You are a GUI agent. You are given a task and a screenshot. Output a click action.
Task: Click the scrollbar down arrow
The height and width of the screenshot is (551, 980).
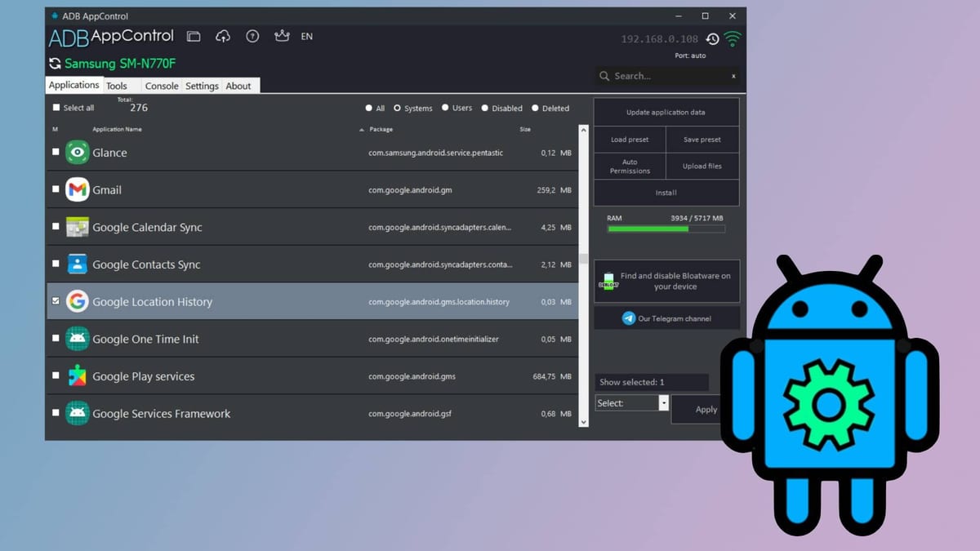coord(583,422)
